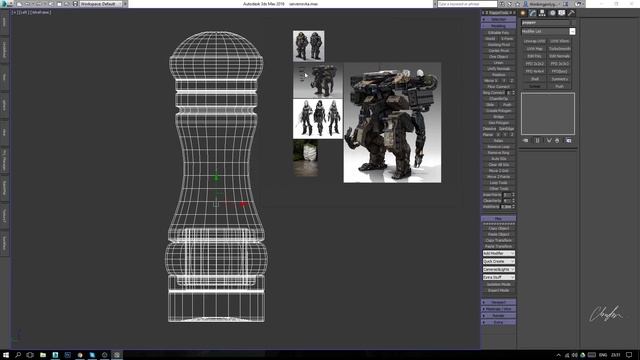Image resolution: width=640 pixels, height=360 pixels.
Task: Click the Center Pivot tool
Action: click(x=498, y=51)
